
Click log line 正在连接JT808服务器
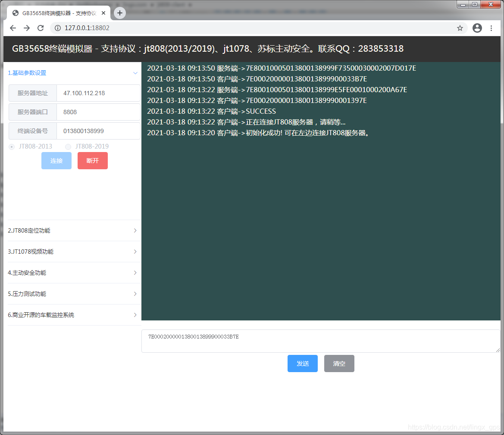point(246,122)
